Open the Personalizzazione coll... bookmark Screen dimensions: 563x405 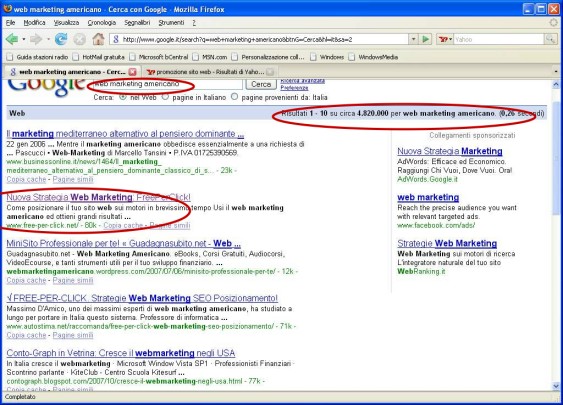268,57
